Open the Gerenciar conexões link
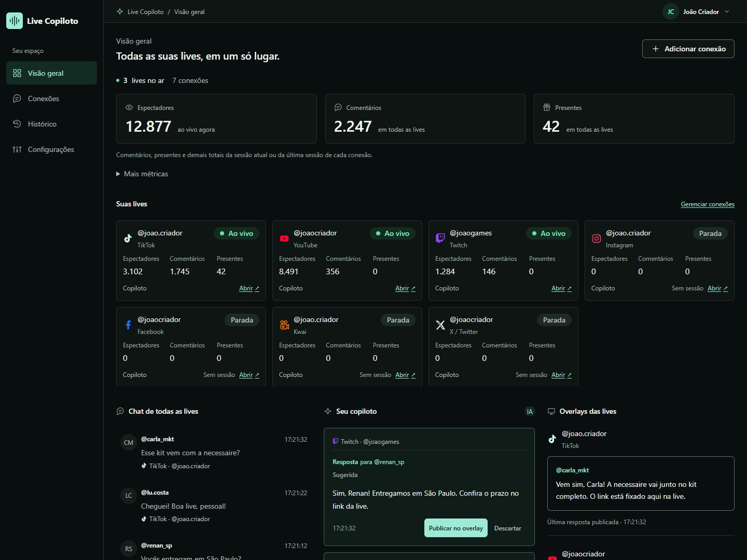Screen dimensions: 747x560 pyautogui.click(x=708, y=204)
